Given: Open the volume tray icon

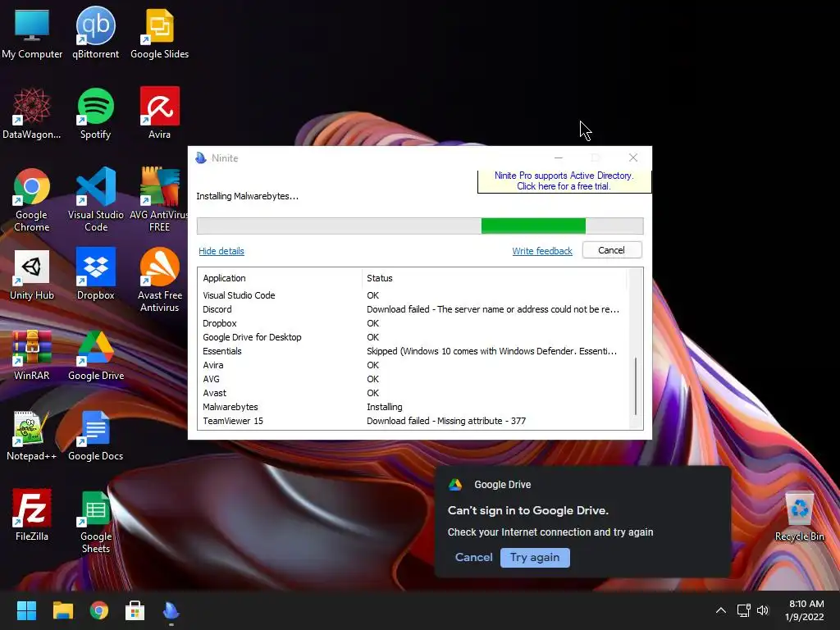Looking at the screenshot, I should tap(763, 610).
